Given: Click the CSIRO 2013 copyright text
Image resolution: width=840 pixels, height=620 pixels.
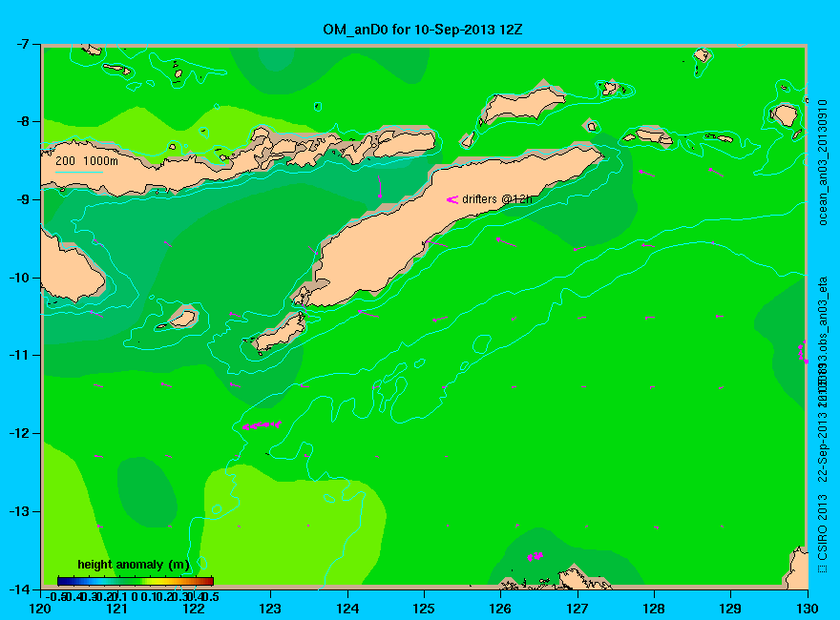Looking at the screenshot, I should [x=822, y=533].
